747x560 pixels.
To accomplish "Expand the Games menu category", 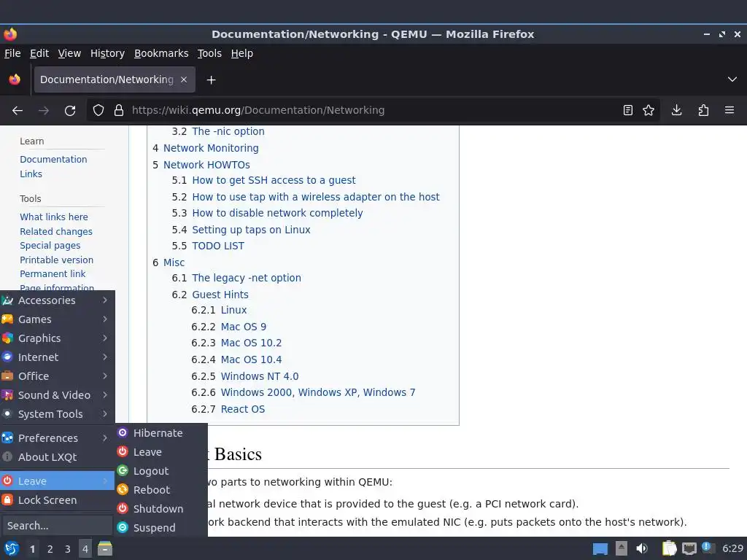I will 57,319.
